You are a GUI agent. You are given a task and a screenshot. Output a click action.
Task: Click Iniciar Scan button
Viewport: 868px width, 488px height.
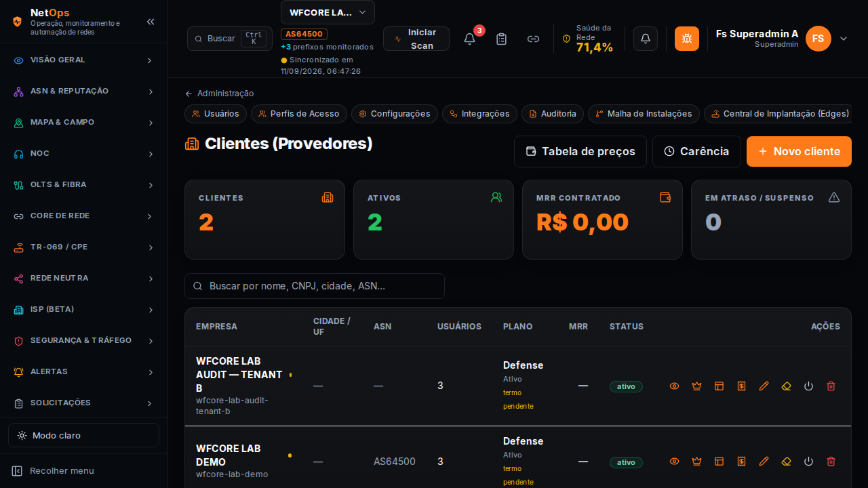pyautogui.click(x=416, y=39)
